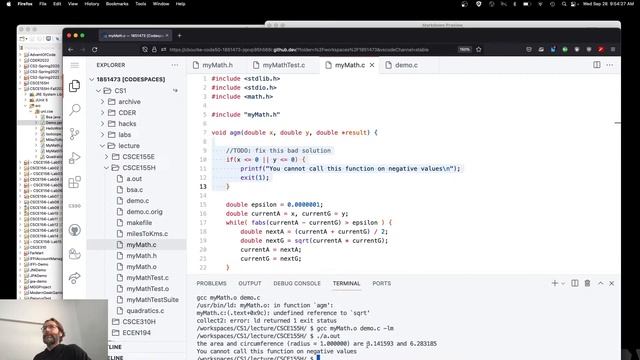Open bsa.c in the file explorer
640x360 pixels.
pyautogui.click(x=135, y=190)
